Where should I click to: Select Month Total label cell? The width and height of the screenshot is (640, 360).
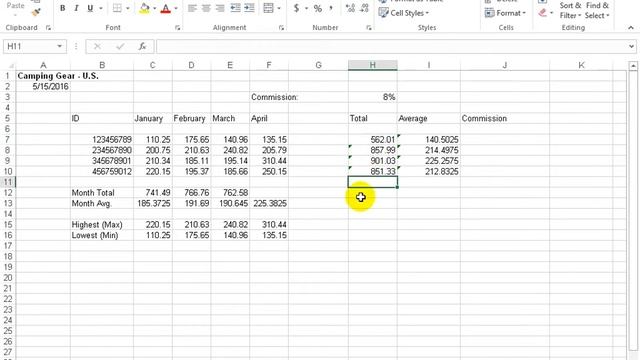point(102,193)
